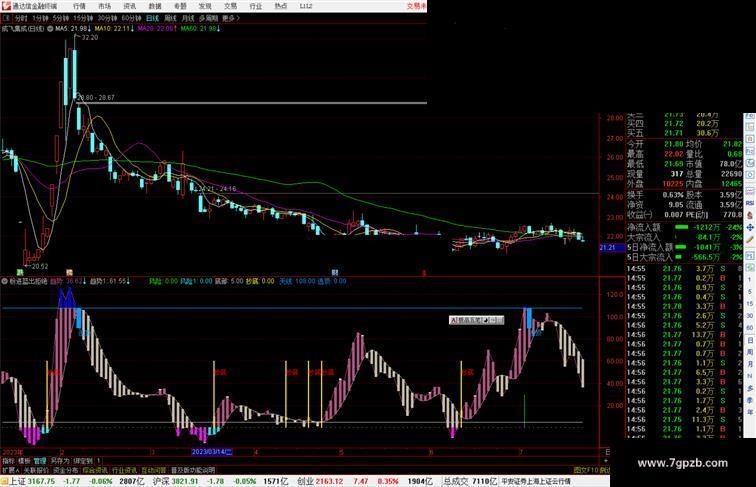Open the 综合资讯 tab
Screen dimensions: 756x487
[95, 470]
